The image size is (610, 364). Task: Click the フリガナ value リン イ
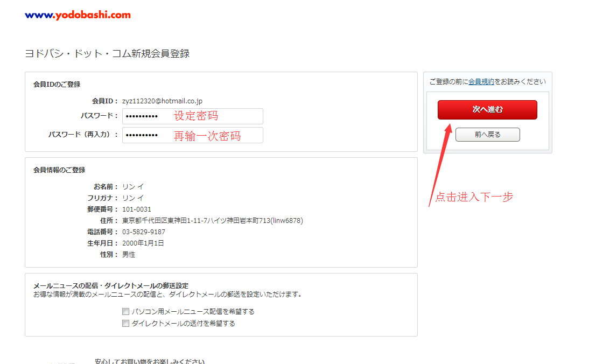133,198
